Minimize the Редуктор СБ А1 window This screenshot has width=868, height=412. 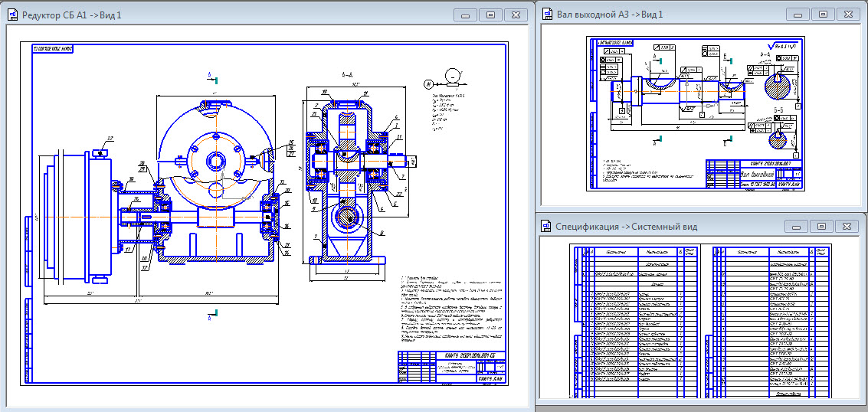[x=466, y=15]
